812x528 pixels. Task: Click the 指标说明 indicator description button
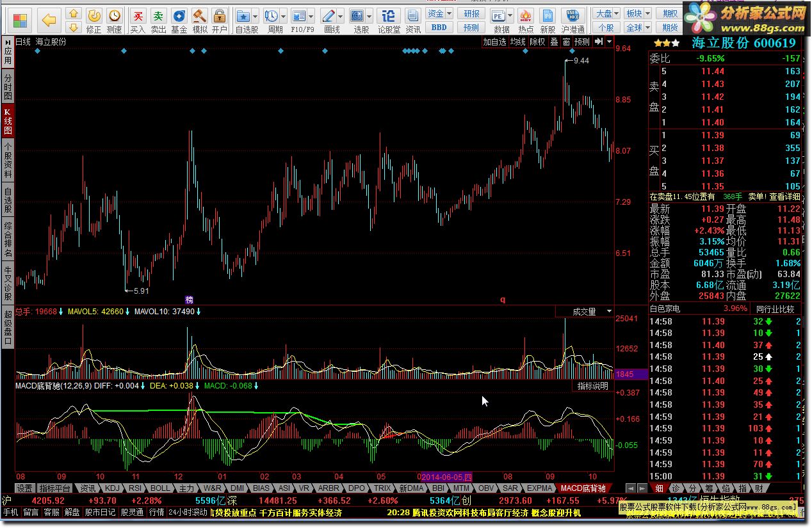click(x=593, y=386)
